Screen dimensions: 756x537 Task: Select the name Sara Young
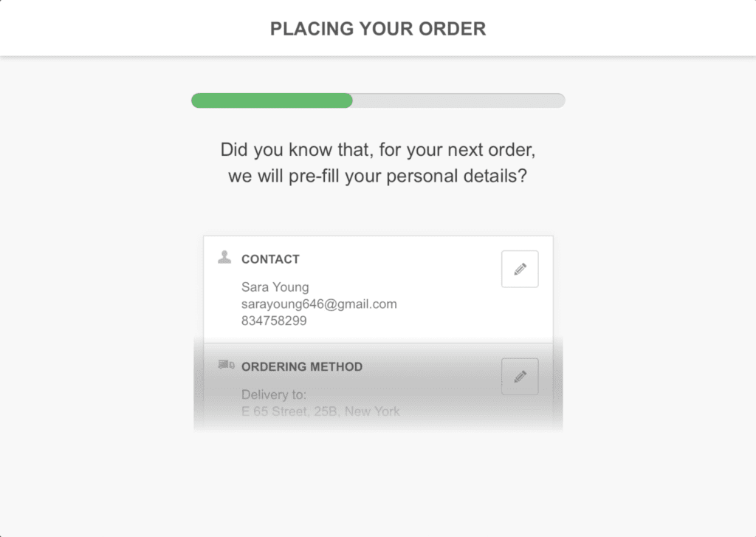pyautogui.click(x=275, y=287)
